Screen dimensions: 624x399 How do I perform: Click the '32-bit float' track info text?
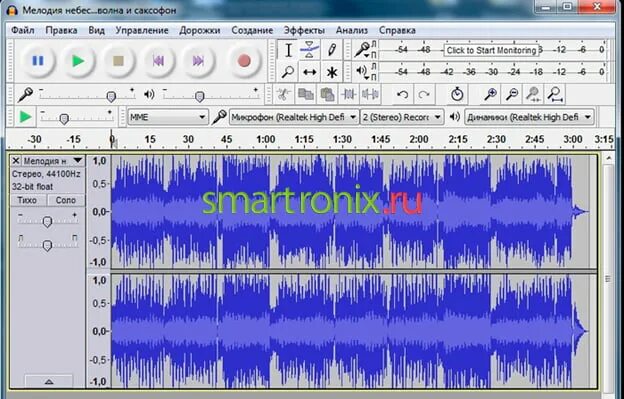click(32, 187)
